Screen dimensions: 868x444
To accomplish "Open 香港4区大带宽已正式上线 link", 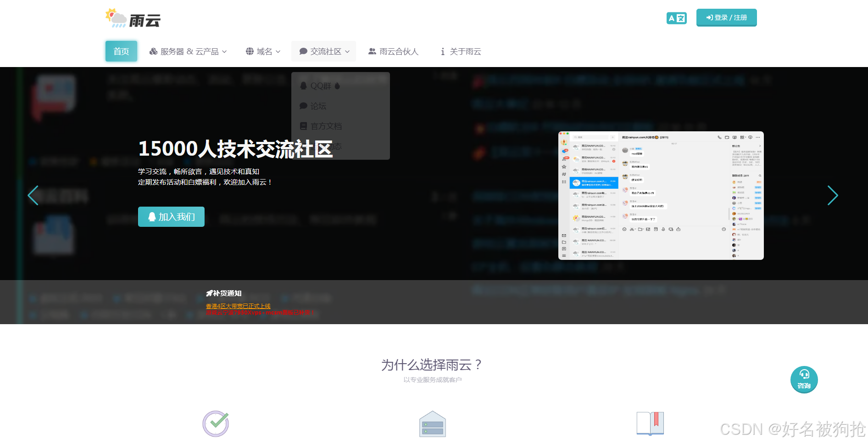I will click(x=238, y=306).
